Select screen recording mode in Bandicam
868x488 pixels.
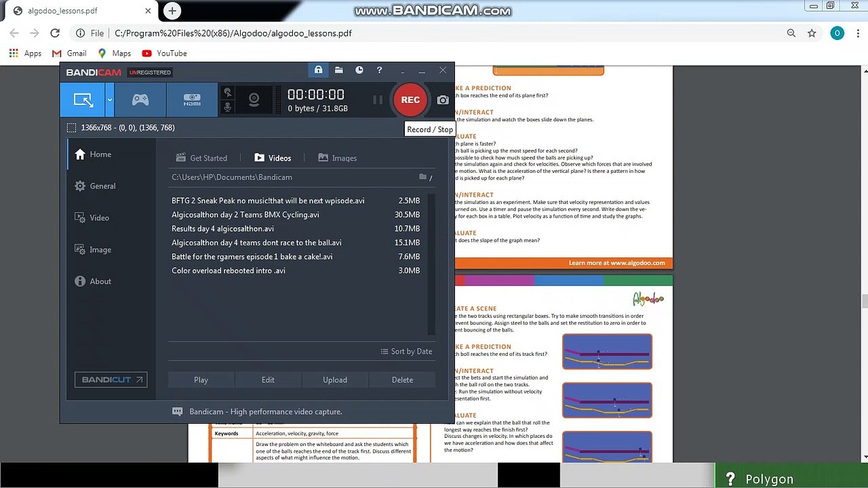point(83,100)
